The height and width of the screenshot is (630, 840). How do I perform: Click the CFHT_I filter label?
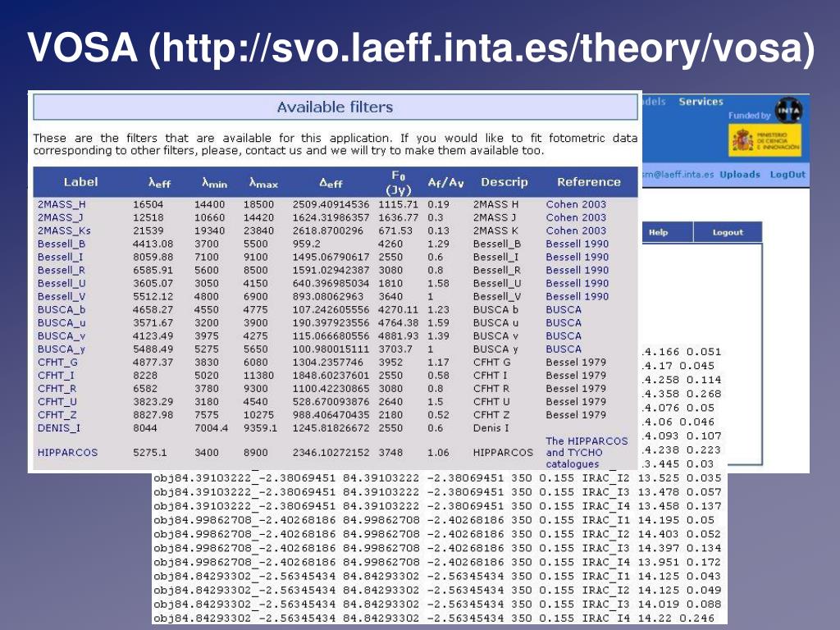pyautogui.click(x=57, y=375)
